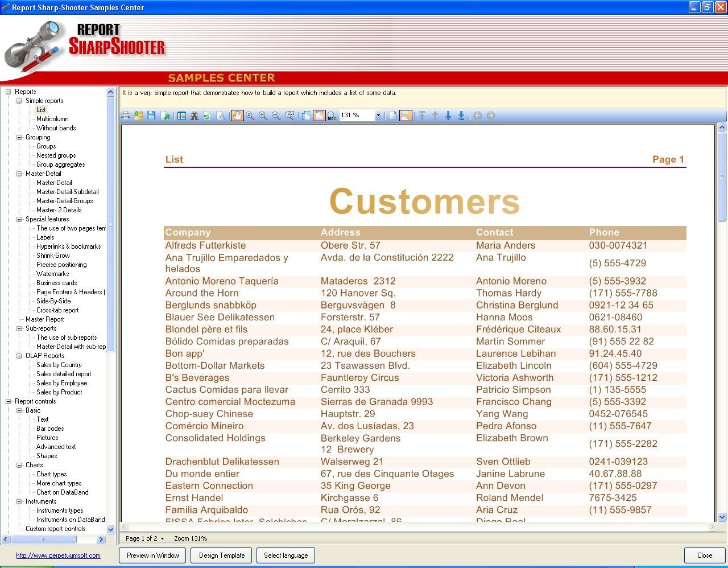Click the Export document icon

point(166,116)
